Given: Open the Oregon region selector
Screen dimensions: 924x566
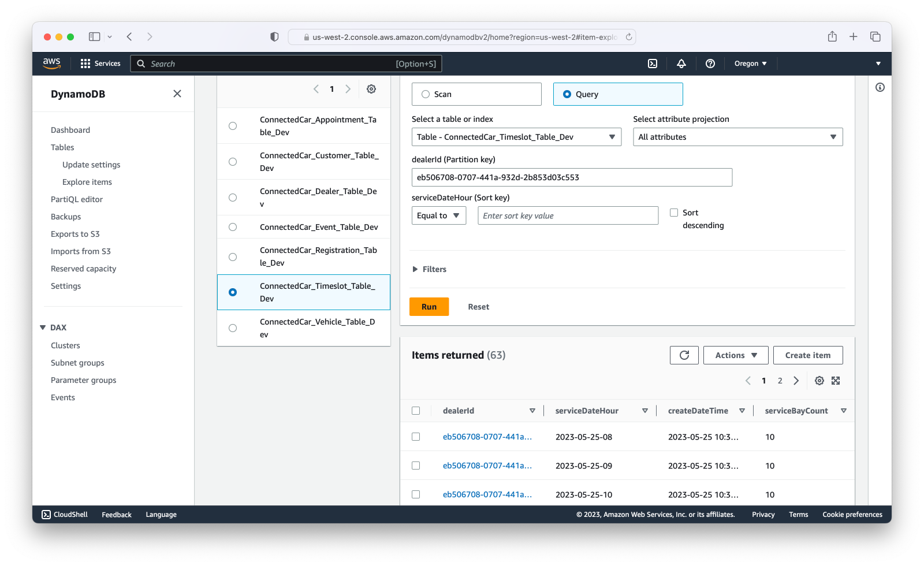Looking at the screenshot, I should click(750, 64).
